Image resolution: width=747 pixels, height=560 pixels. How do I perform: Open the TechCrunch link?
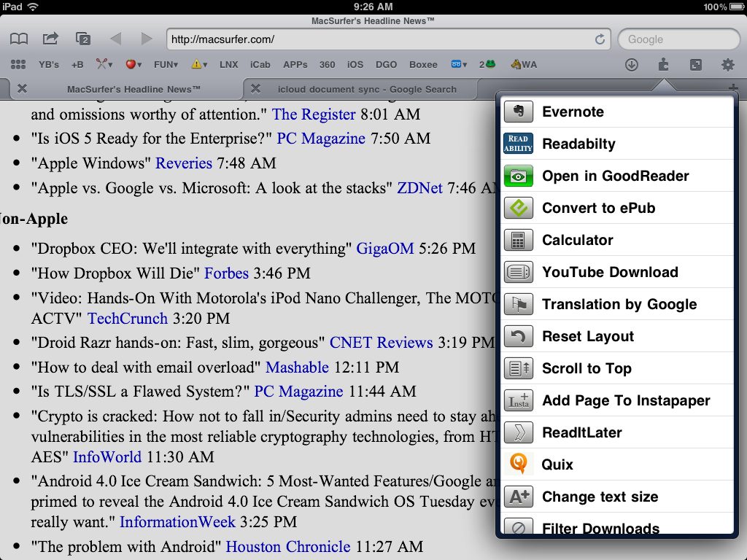(x=128, y=318)
